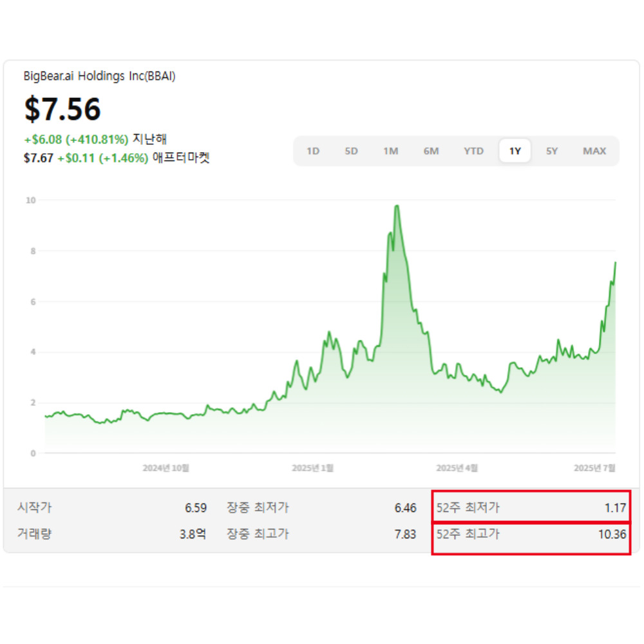Switch chart to 6M range
644x644 pixels.
point(431,151)
